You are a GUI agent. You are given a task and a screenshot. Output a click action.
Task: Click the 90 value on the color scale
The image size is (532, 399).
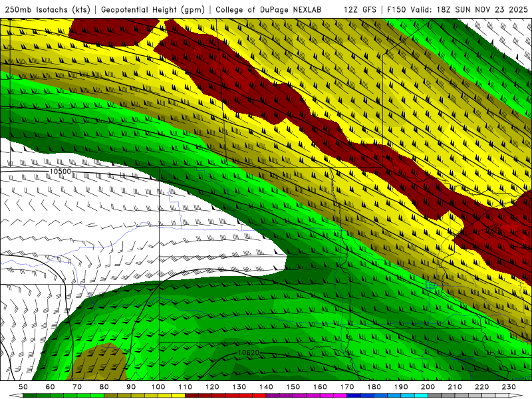(x=131, y=387)
